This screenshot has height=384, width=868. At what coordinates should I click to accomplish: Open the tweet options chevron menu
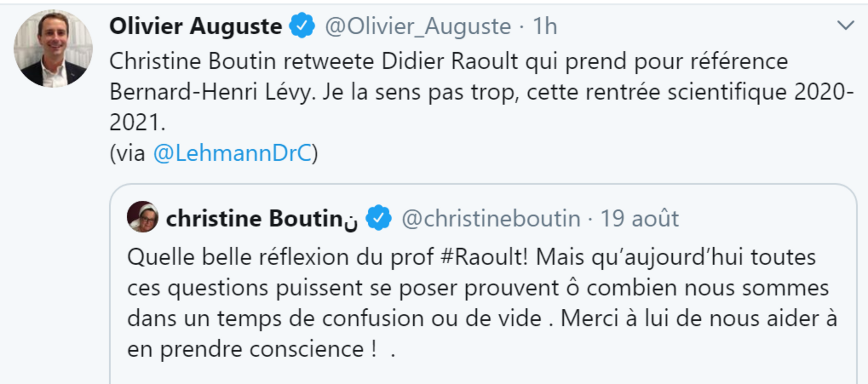pos(845,26)
